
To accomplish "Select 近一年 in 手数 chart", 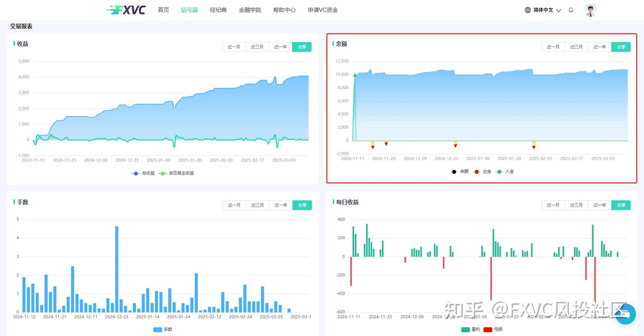I will (281, 205).
